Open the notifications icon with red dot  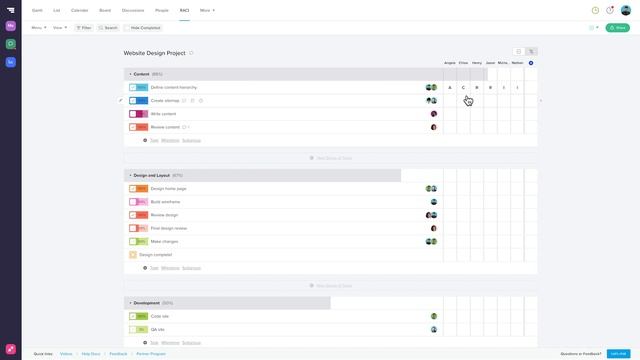(x=610, y=10)
